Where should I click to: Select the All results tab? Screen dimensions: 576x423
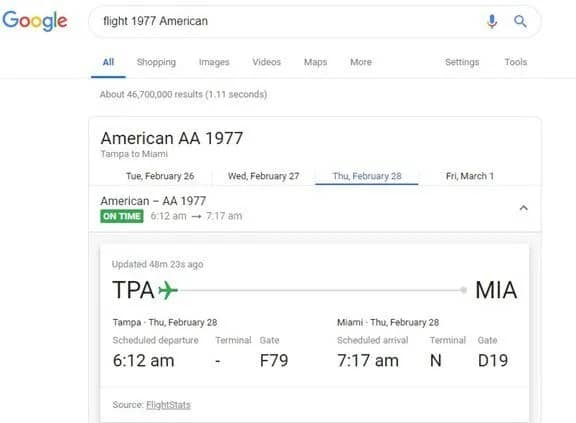(108, 62)
